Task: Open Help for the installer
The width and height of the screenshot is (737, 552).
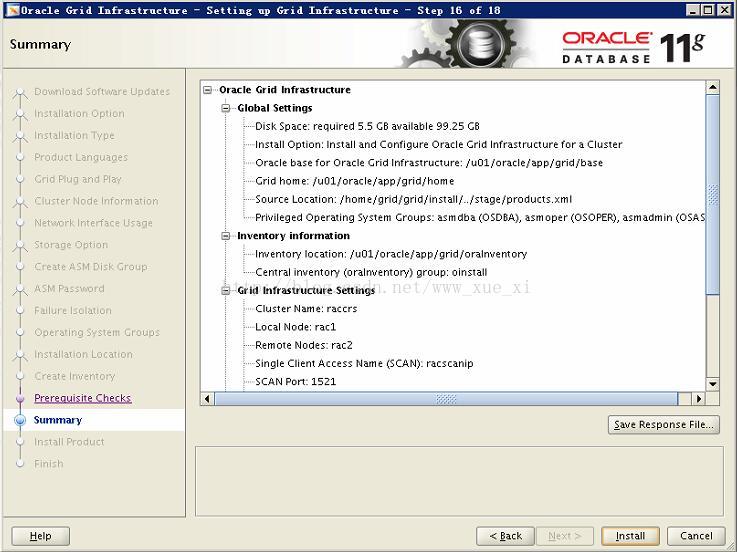Action: 40,536
